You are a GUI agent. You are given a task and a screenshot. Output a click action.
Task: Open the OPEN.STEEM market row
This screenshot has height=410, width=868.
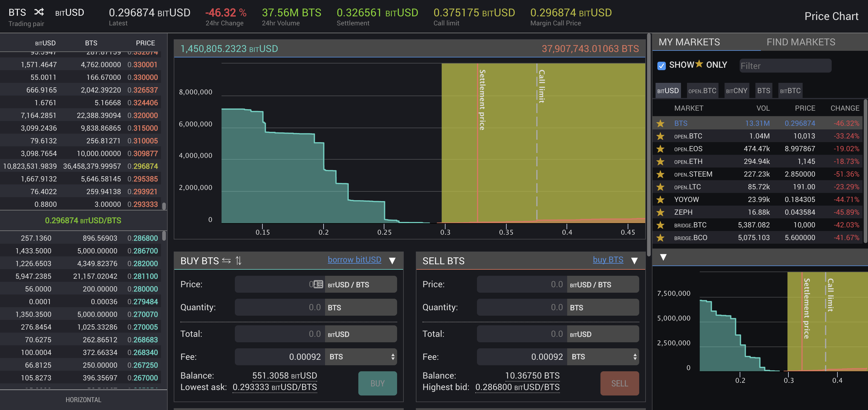[758, 174]
